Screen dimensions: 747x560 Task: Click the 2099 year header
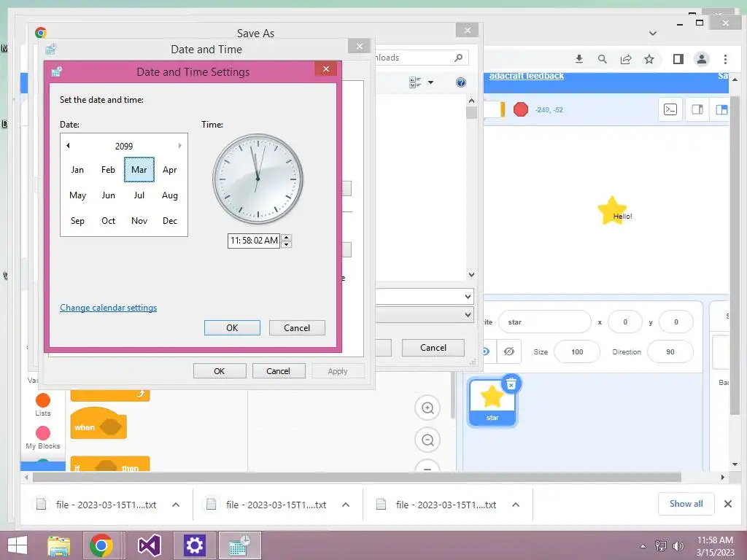[x=124, y=146]
